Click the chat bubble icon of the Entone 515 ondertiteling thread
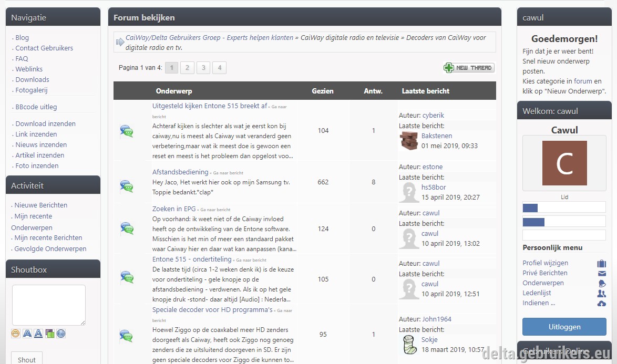The width and height of the screenshot is (617, 364). click(127, 277)
